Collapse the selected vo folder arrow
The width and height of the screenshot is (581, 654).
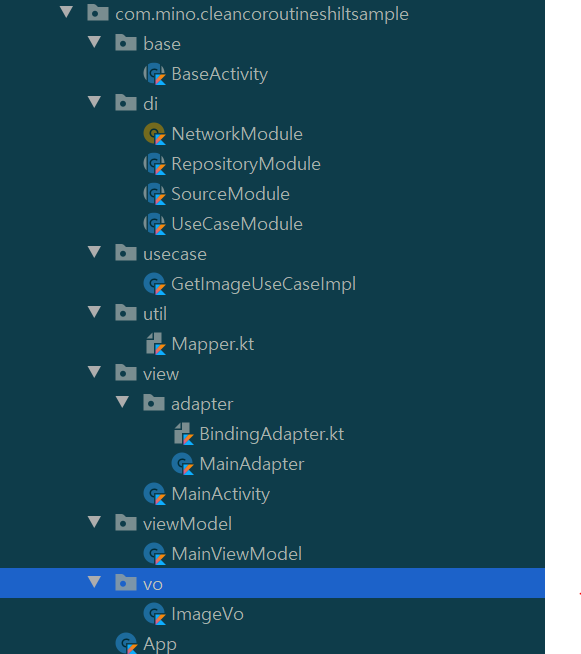pos(95,582)
